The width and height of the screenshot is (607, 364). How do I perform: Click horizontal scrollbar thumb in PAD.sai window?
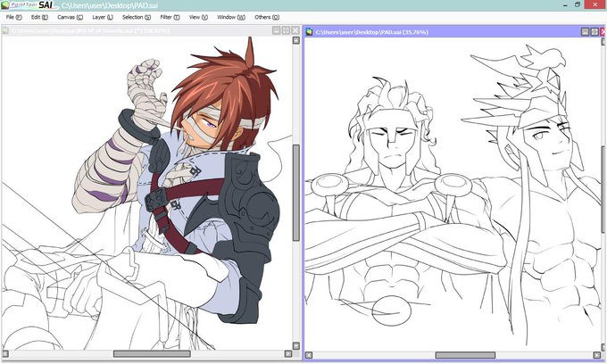click(465, 355)
